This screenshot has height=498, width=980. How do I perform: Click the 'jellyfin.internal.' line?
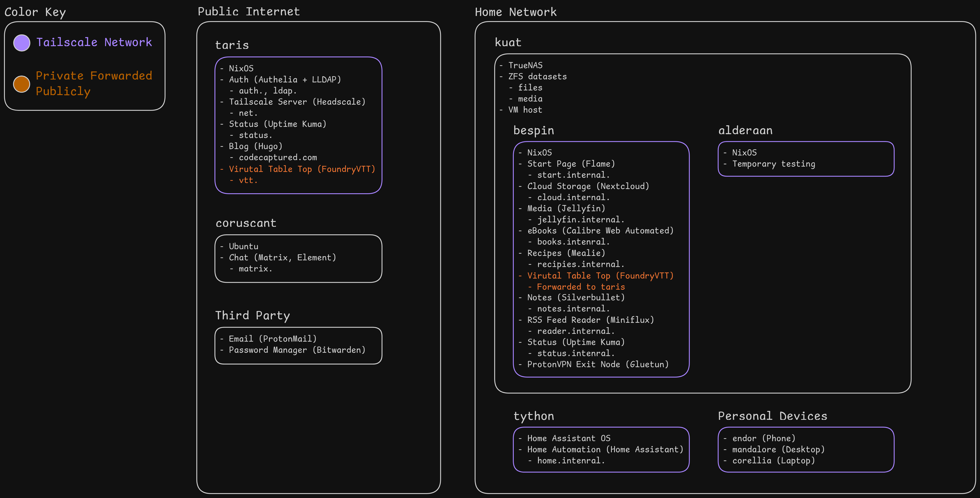point(581,220)
